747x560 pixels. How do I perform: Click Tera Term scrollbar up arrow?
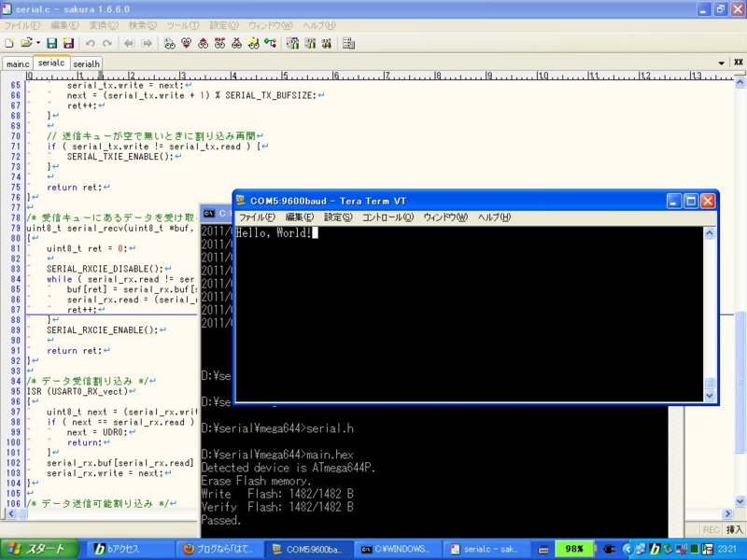click(x=710, y=233)
